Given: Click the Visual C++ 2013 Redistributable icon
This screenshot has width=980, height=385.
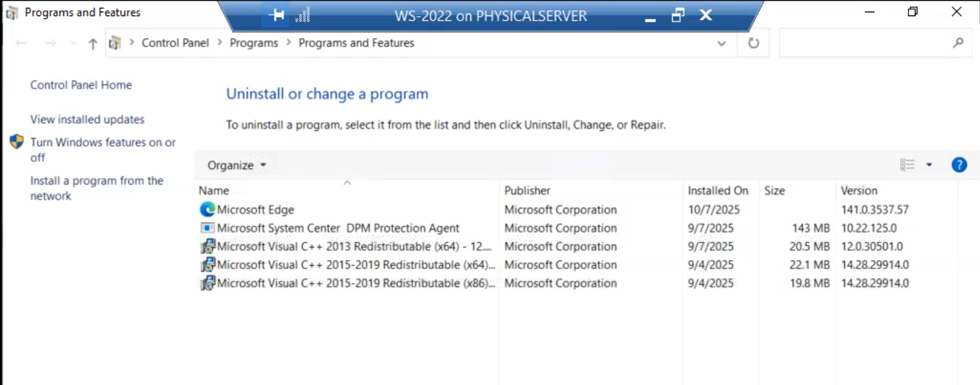Looking at the screenshot, I should pyautogui.click(x=207, y=246).
